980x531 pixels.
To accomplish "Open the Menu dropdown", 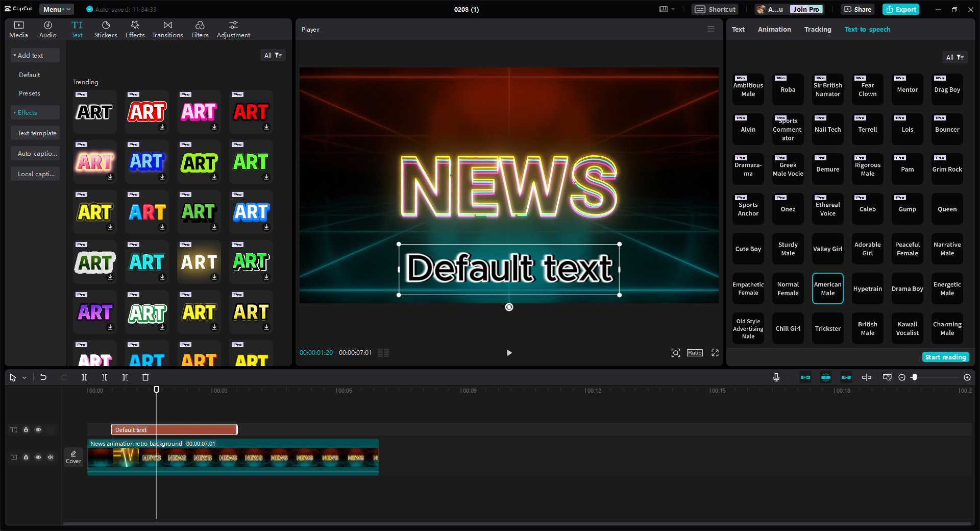I will [56, 9].
